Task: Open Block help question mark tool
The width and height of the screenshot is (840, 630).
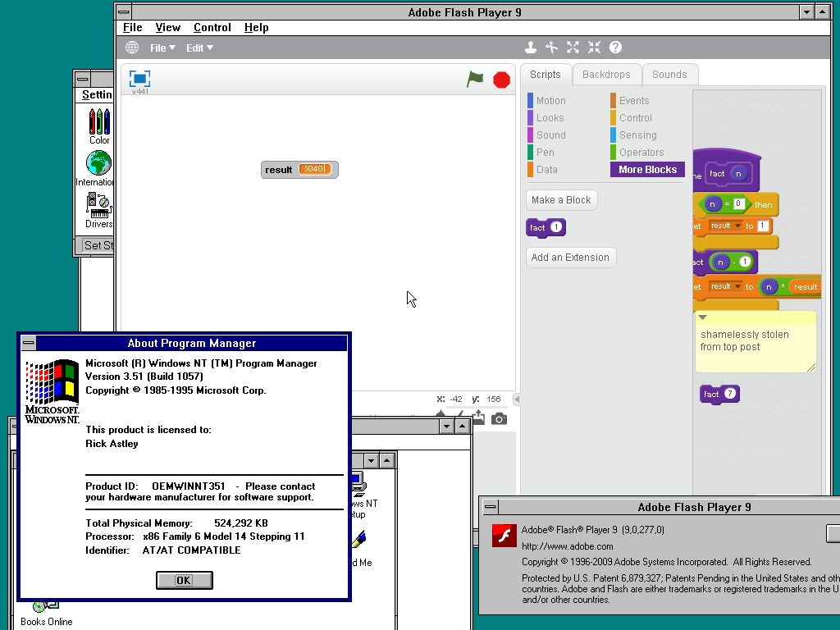Action: [615, 48]
